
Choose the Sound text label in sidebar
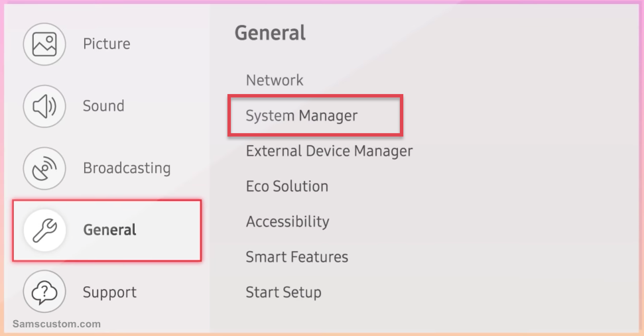click(x=103, y=106)
